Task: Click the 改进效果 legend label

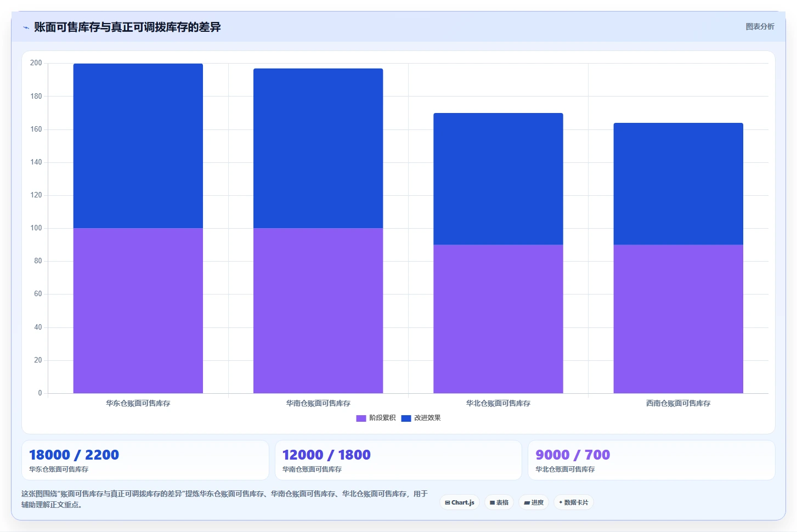Action: 427,418
